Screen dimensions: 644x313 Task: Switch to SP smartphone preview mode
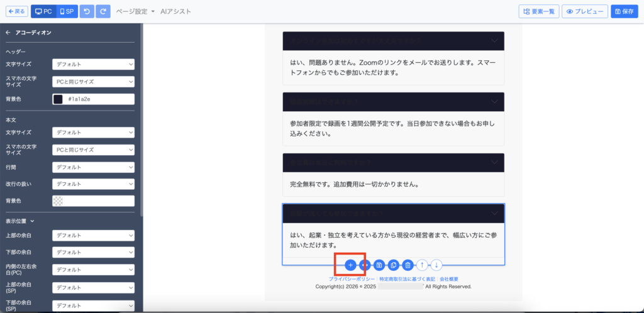click(x=67, y=11)
